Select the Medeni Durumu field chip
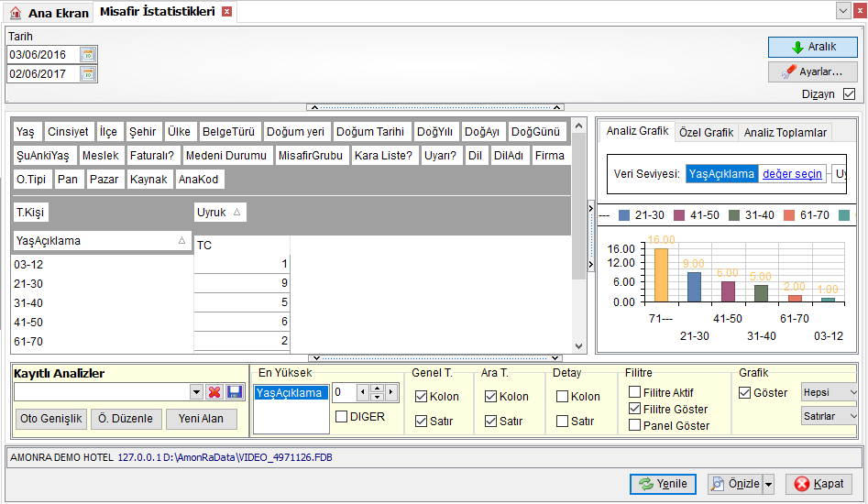868x504 pixels. point(225,156)
